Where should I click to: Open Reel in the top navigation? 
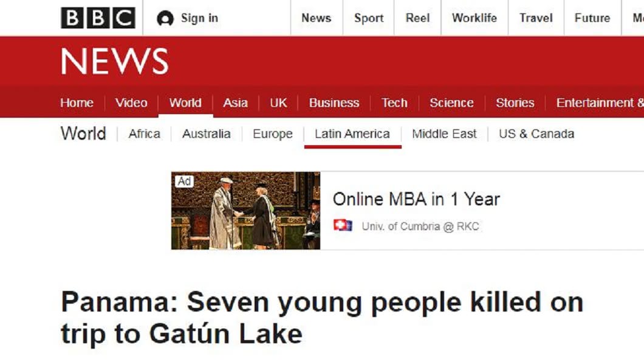pos(417,18)
